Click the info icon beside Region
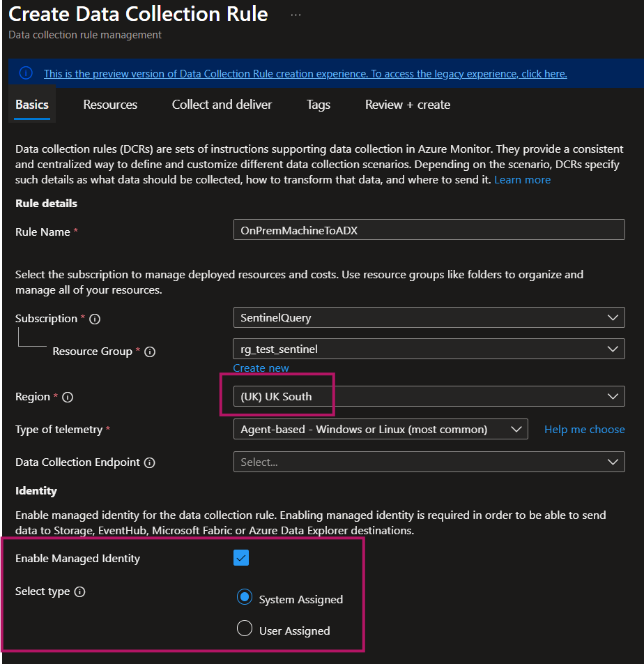The width and height of the screenshot is (644, 664). pos(68,397)
